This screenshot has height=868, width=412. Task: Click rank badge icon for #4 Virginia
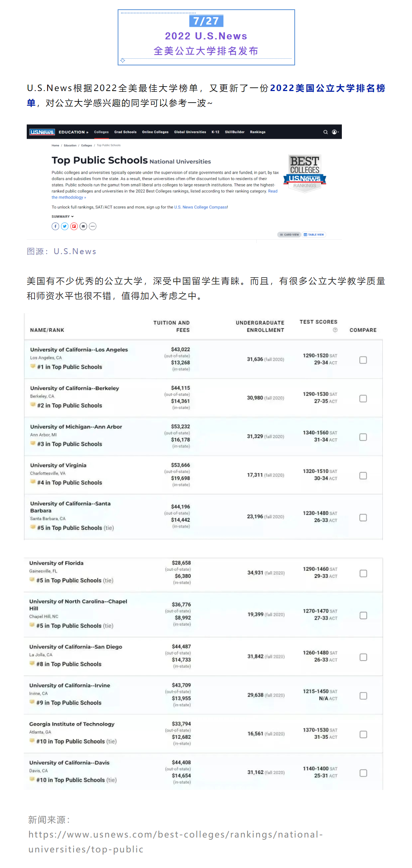tap(33, 482)
